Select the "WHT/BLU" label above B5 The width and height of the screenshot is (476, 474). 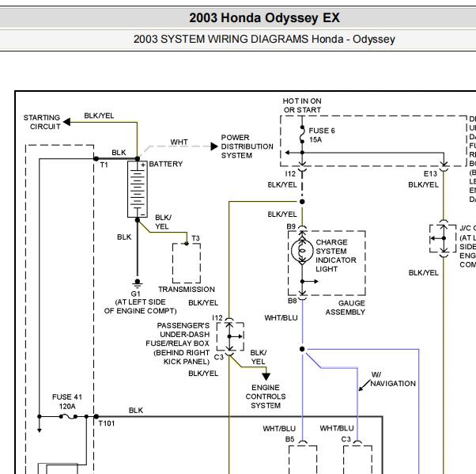click(279, 429)
